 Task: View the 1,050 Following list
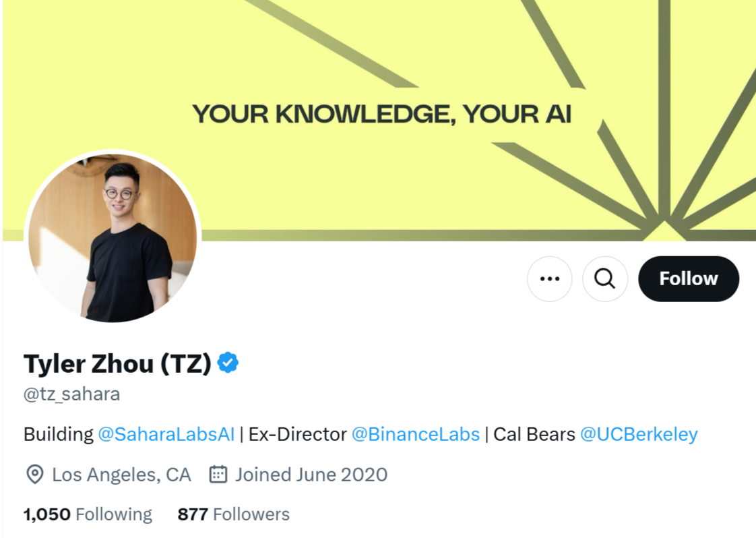pos(88,514)
